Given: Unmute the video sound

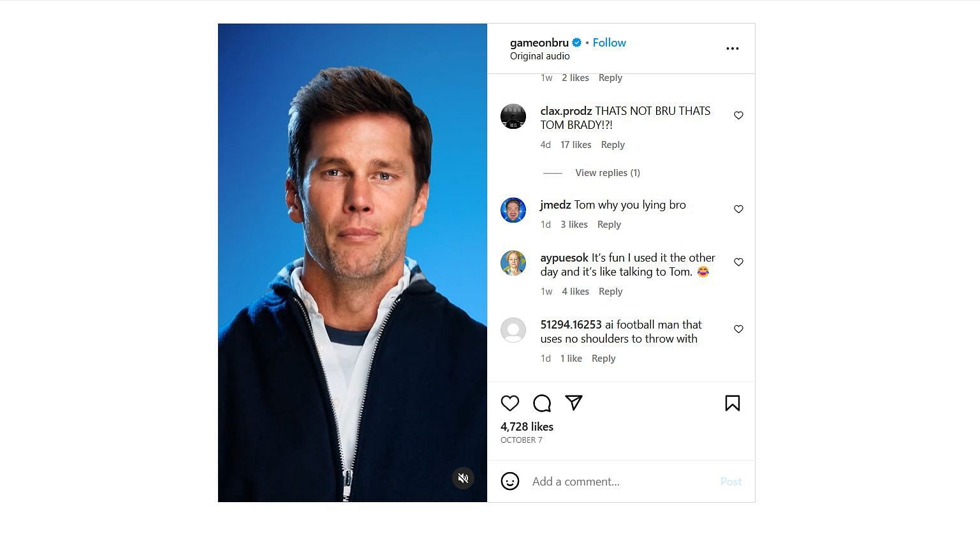Looking at the screenshot, I should [x=464, y=478].
